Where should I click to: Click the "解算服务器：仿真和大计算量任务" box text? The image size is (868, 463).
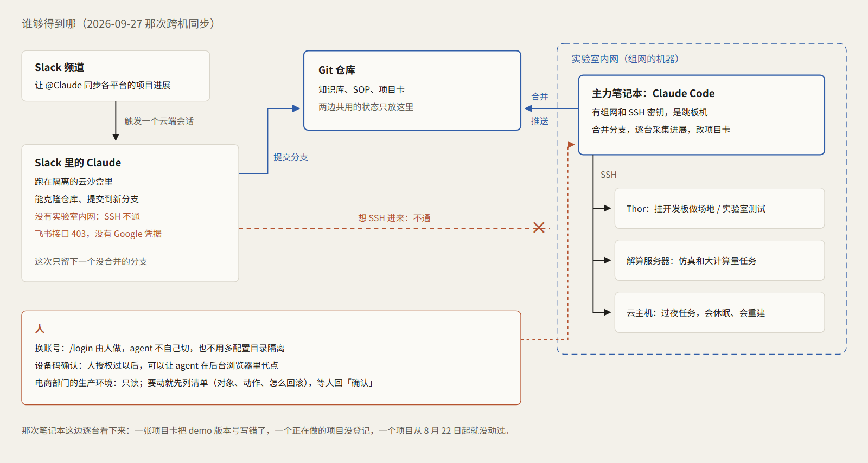tap(692, 261)
